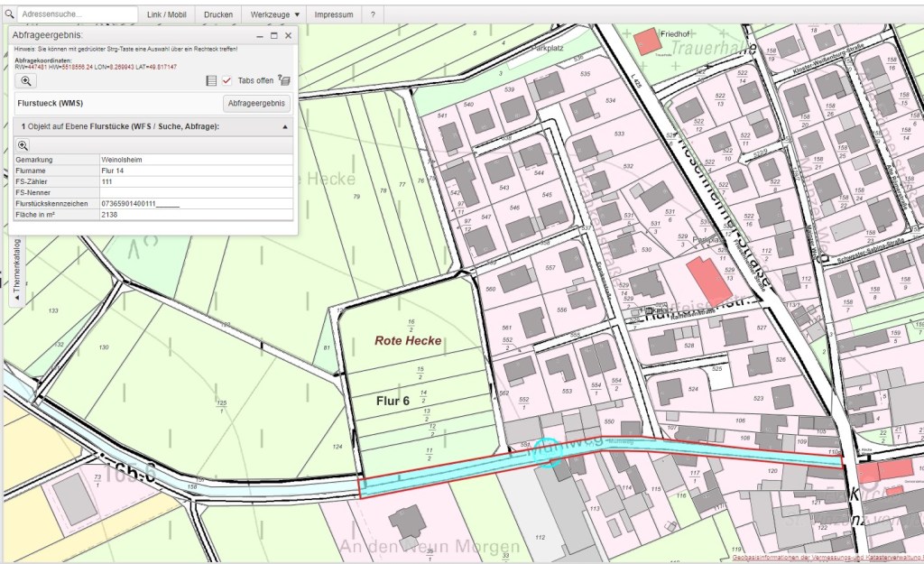Uncheck the Tabs offen checkbox
The height and width of the screenshot is (564, 924).
(x=226, y=81)
